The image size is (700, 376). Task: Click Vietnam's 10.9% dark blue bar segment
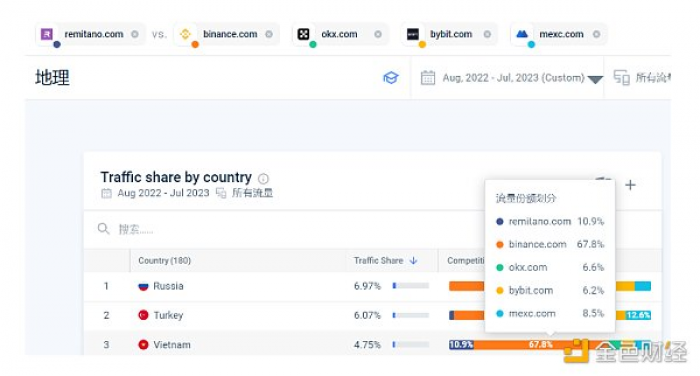[461, 344]
